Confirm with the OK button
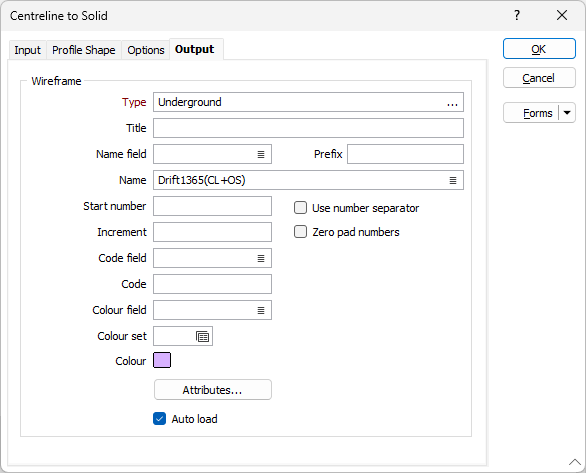Screen dimensions: 586x473 [539, 49]
